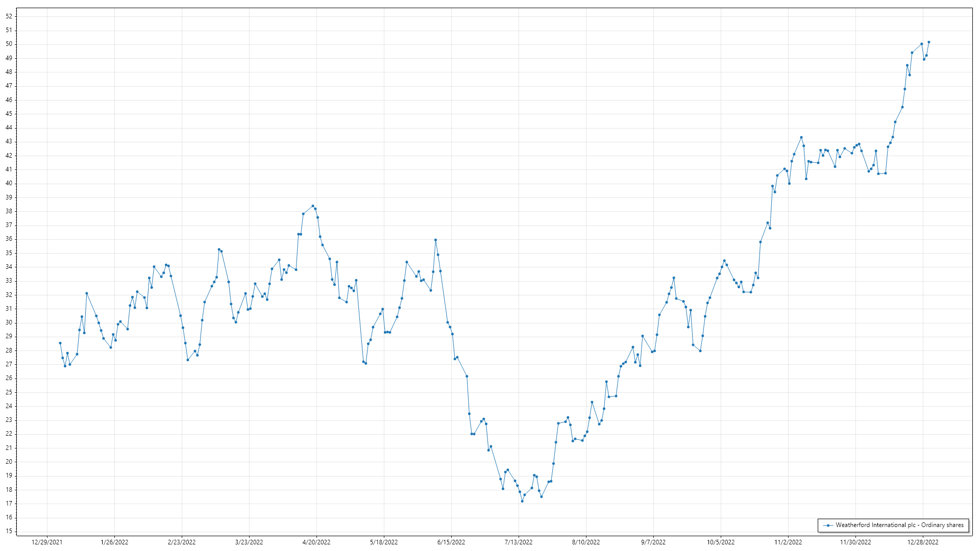Image resolution: width=980 pixels, height=551 pixels.
Task: Select the 11/30/2022 x-axis label
Action: click(x=855, y=542)
